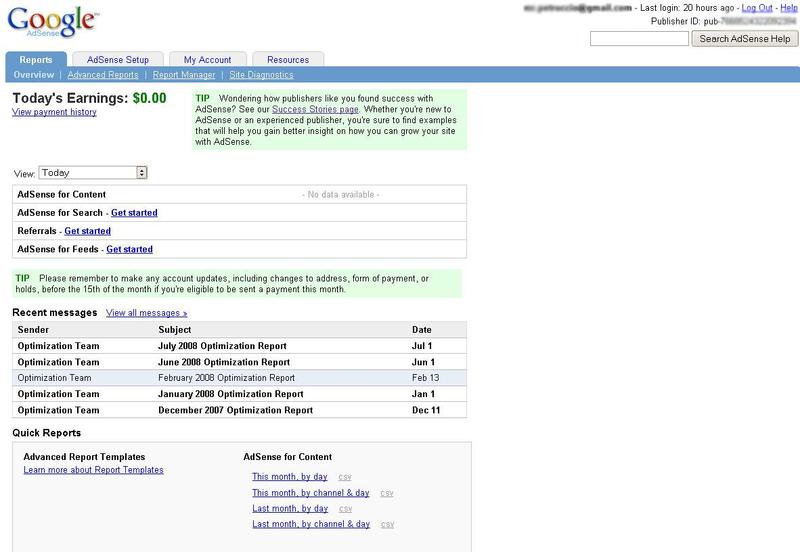This screenshot has width=800, height=552.
Task: Focus the AdSense Help search field
Action: 639,39
